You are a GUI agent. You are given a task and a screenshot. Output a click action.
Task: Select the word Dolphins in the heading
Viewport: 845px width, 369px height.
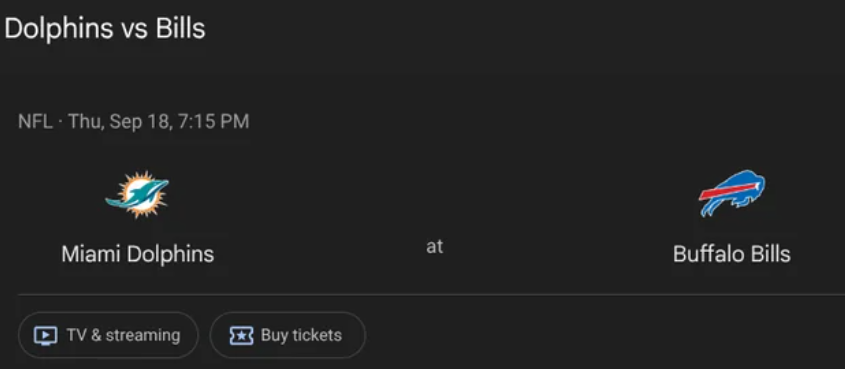[59, 29]
